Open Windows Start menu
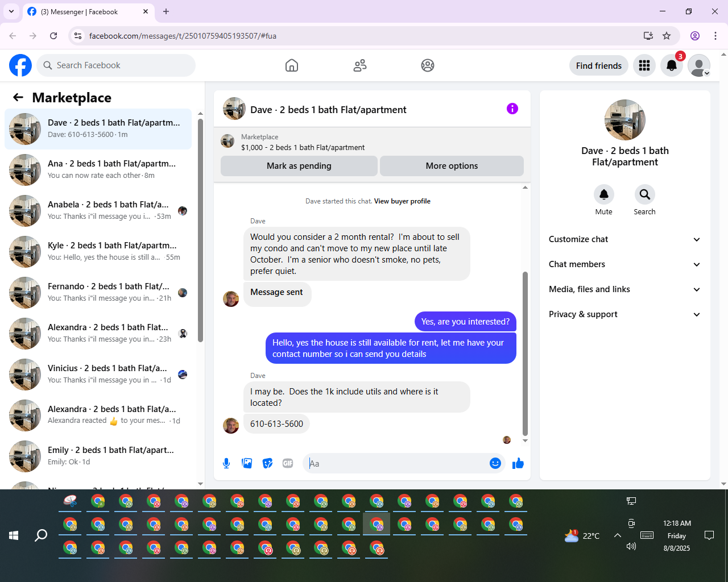 pyautogui.click(x=14, y=535)
